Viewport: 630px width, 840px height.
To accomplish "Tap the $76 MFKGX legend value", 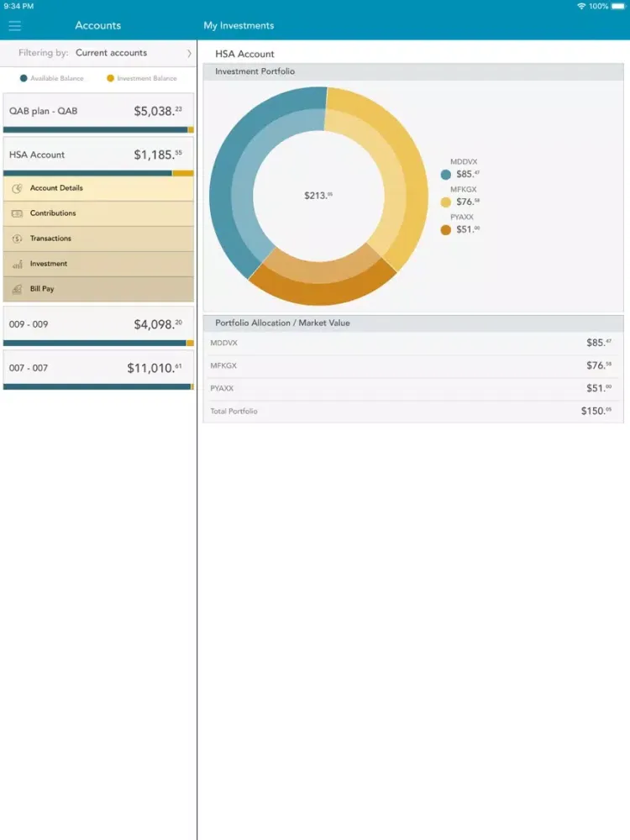I will point(468,202).
